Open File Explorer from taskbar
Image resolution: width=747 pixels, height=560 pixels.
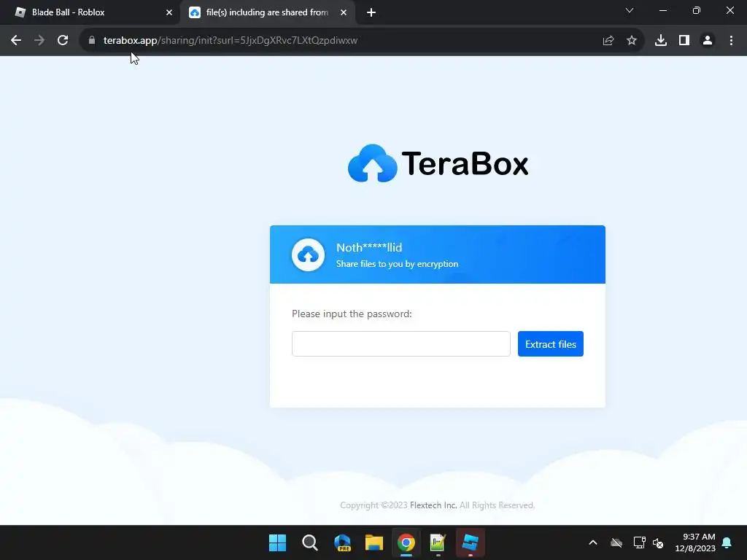click(x=374, y=542)
